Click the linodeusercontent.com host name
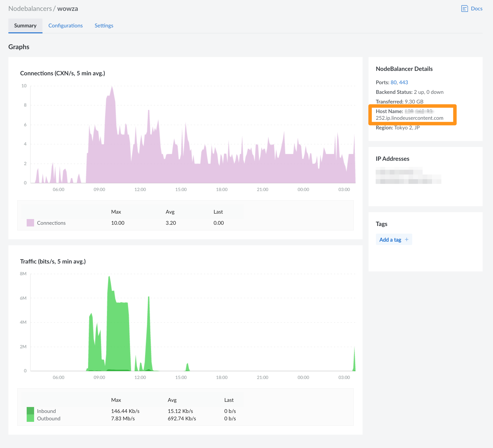This screenshot has width=493, height=448. pyautogui.click(x=409, y=118)
